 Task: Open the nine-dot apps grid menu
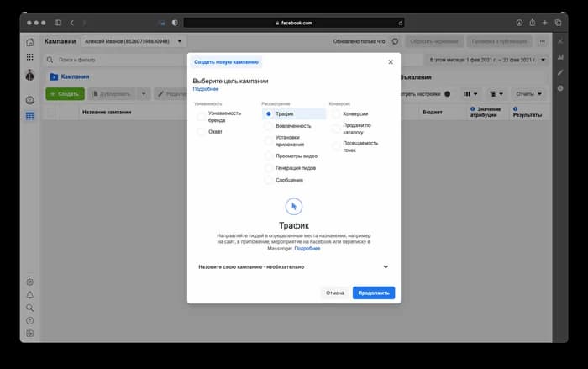pyautogui.click(x=30, y=57)
